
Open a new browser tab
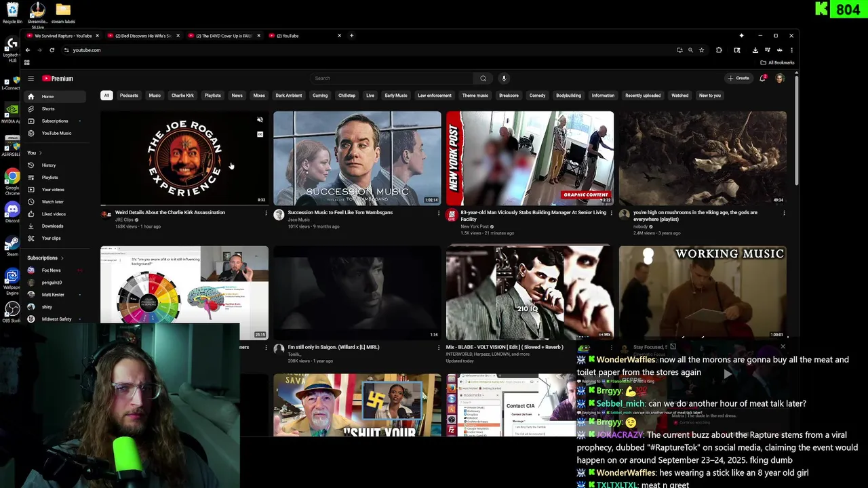pos(351,35)
